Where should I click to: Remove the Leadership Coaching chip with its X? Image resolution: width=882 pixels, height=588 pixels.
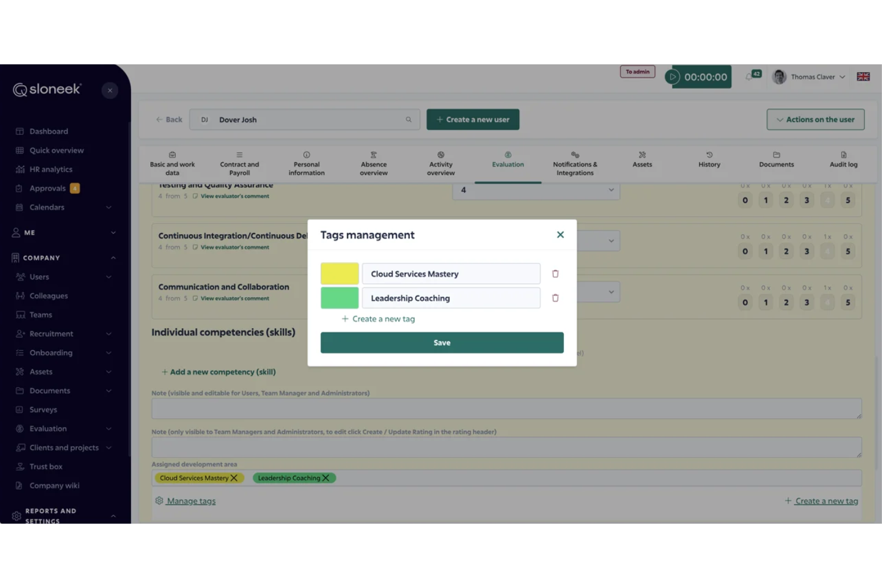point(327,477)
